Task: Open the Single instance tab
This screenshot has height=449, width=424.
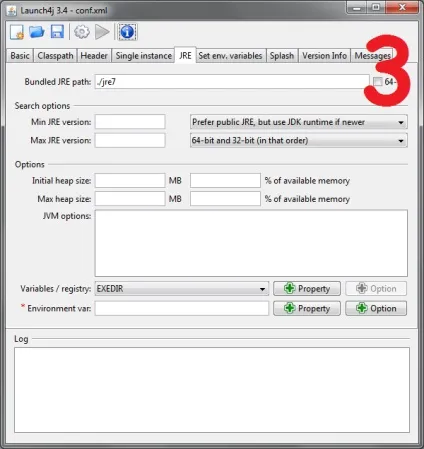Action: pyautogui.click(x=144, y=56)
